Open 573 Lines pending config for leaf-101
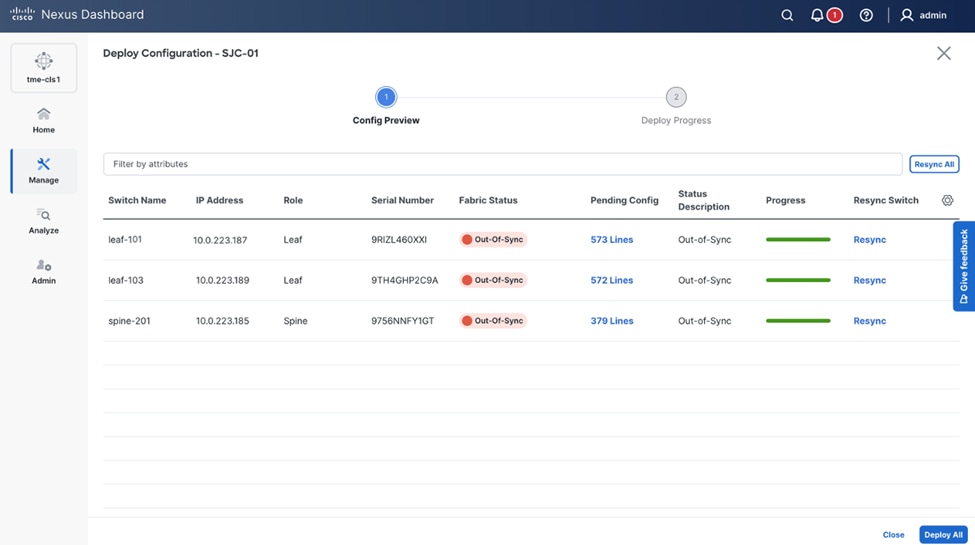 tap(611, 240)
